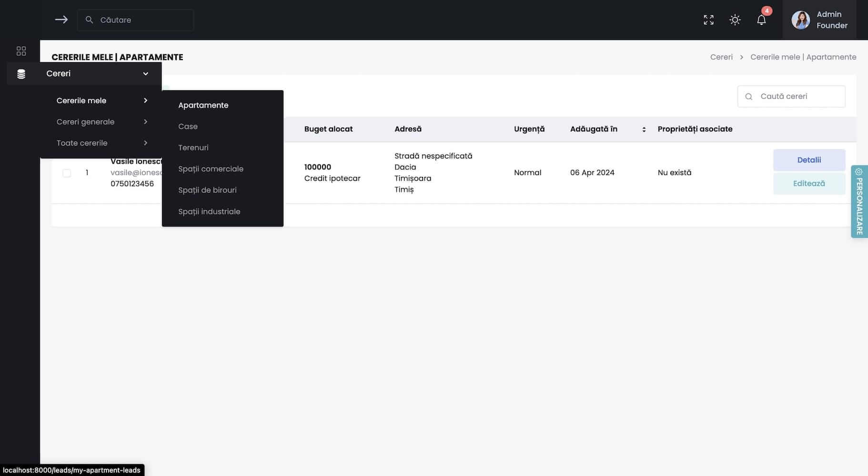Click the dashboard grid icon in sidebar
This screenshot has width=868, height=476.
[x=21, y=51]
